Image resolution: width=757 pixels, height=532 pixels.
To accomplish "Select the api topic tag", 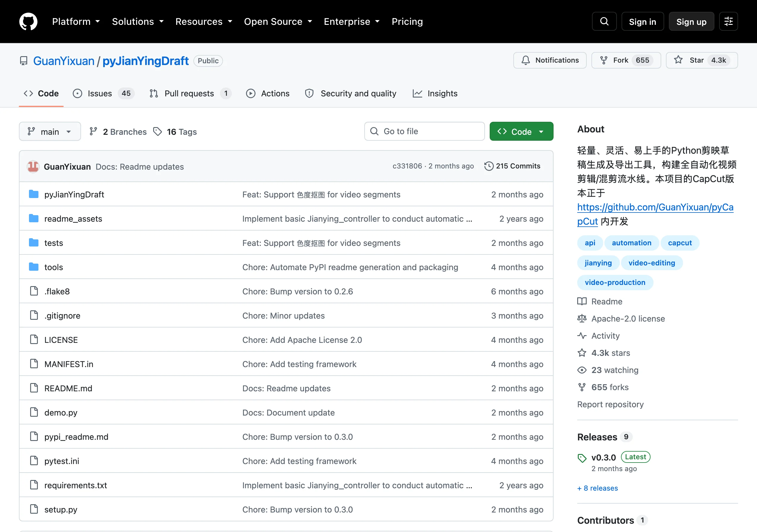I will pyautogui.click(x=590, y=243).
